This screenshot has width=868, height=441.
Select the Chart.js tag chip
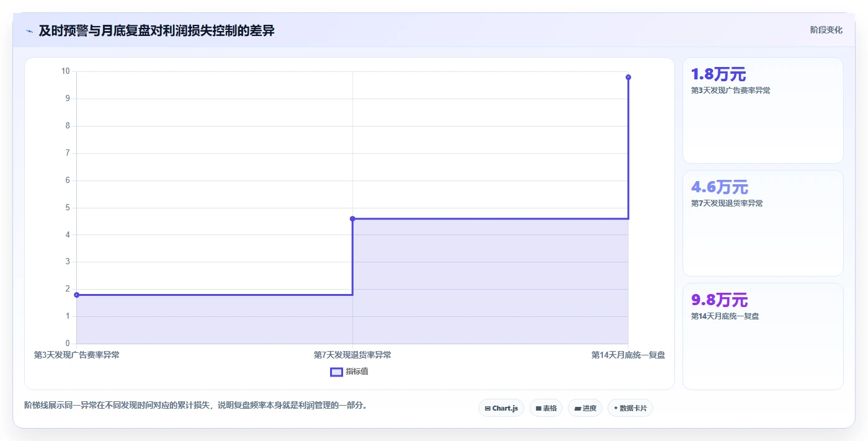pos(501,408)
